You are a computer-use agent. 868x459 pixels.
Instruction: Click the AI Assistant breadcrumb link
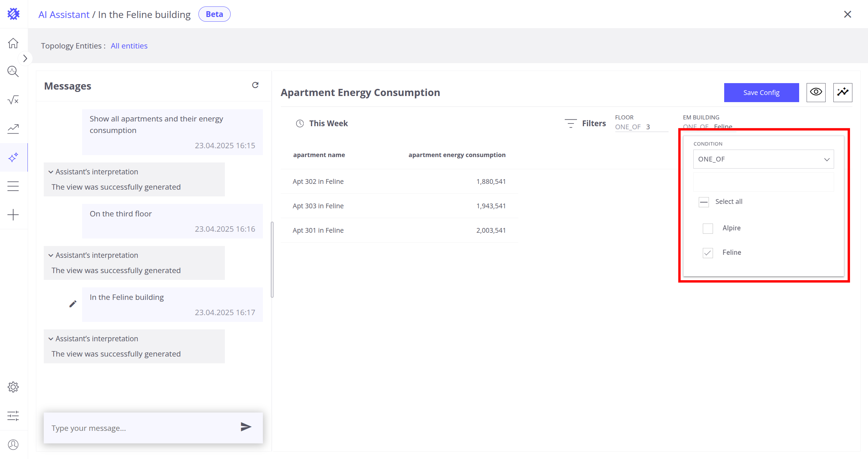pyautogui.click(x=64, y=15)
